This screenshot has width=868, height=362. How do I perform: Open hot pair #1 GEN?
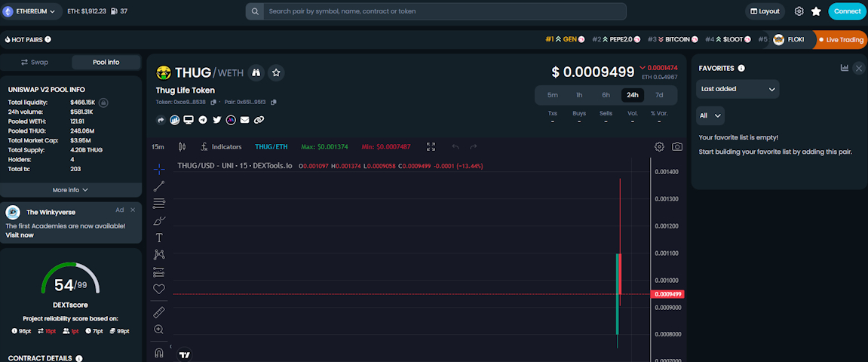pos(565,39)
